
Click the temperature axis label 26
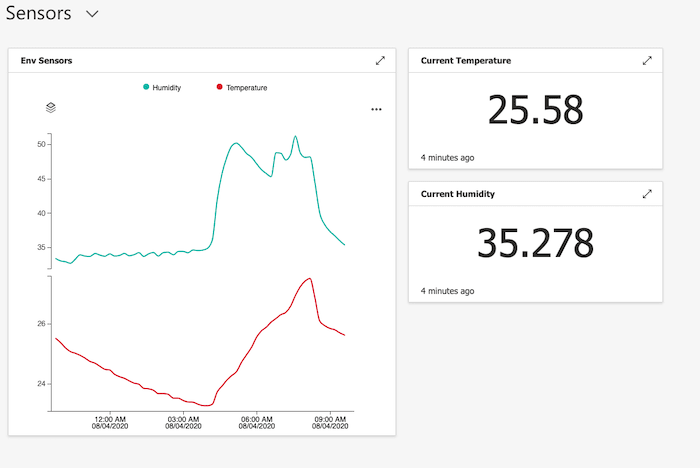[41, 324]
